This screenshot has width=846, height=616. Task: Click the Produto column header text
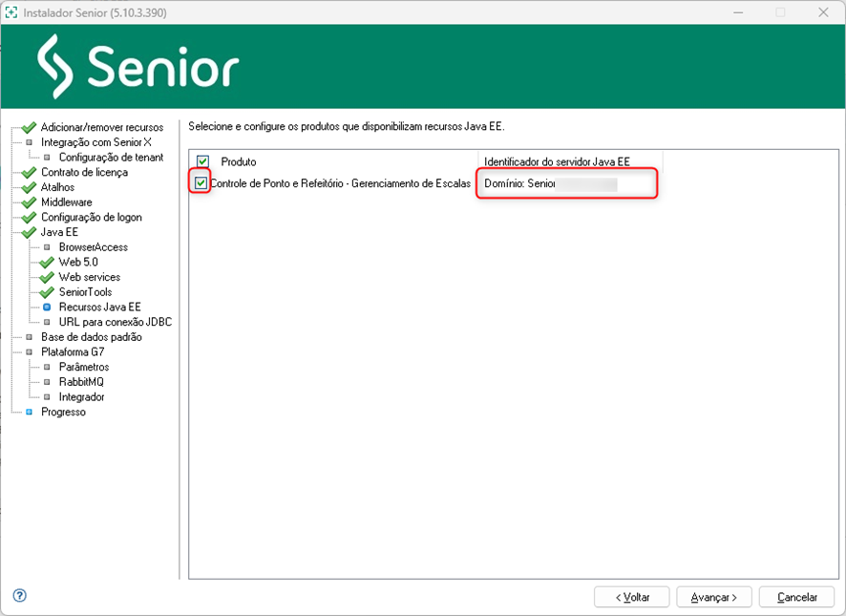pos(239,161)
